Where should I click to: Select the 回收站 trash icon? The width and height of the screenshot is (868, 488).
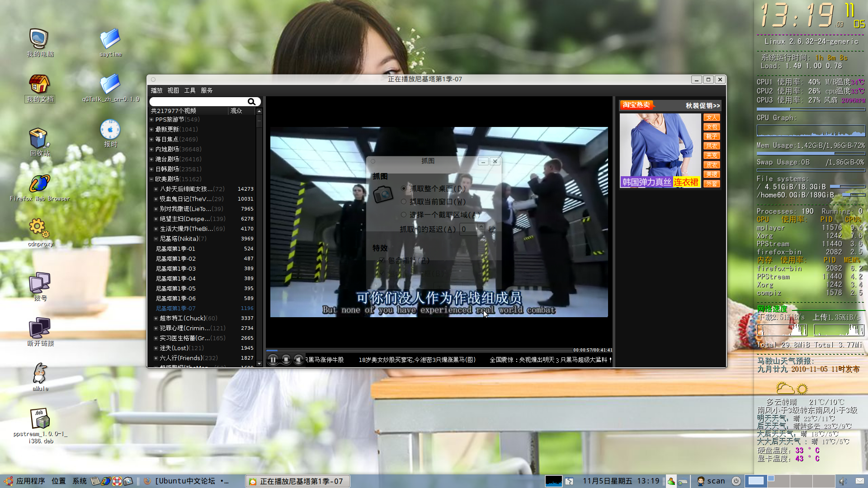pyautogui.click(x=40, y=142)
